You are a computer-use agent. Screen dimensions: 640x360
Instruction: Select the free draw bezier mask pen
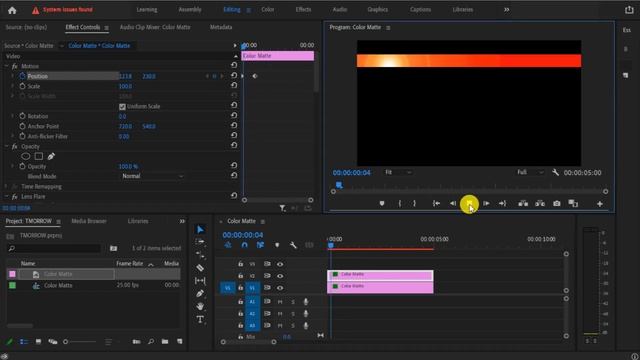(x=51, y=156)
